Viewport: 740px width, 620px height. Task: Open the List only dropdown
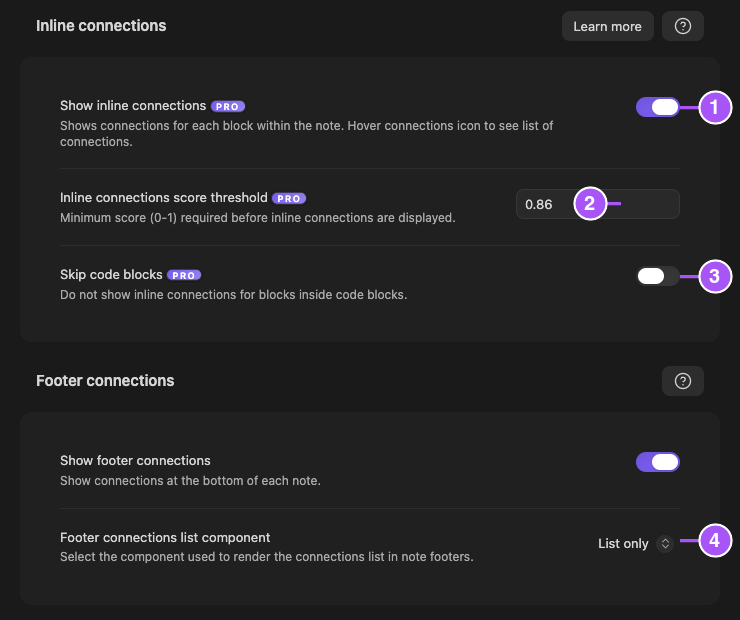click(x=635, y=544)
